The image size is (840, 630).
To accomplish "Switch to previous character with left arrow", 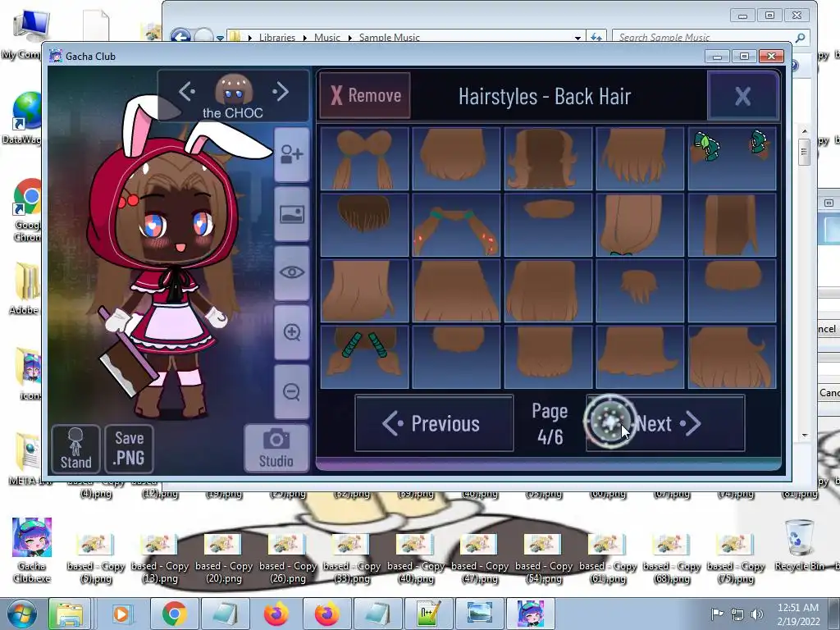I will click(x=186, y=91).
